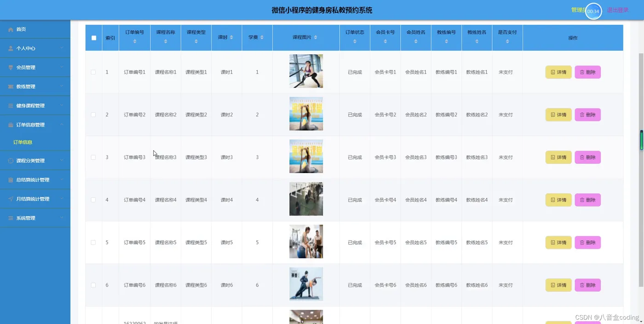Sort by 是否支付 column arrows
This screenshot has width=644, height=324.
tap(507, 41)
